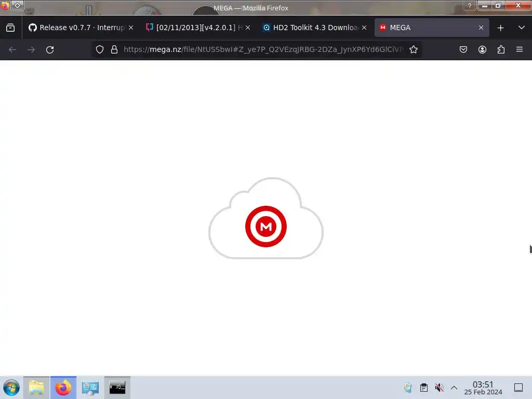Image resolution: width=532 pixels, height=399 pixels.
Task: Open window menu Firefox icon in titlebar
Action: coord(5,5)
